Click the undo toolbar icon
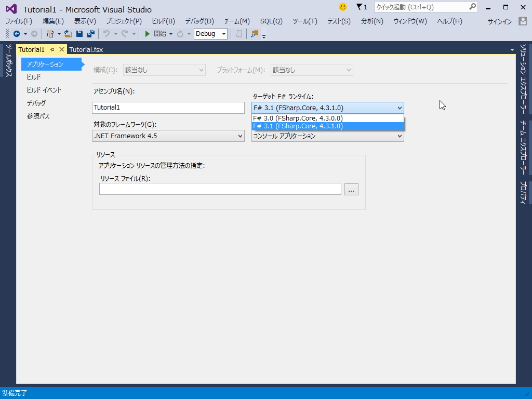The height and width of the screenshot is (399, 532). [105, 34]
